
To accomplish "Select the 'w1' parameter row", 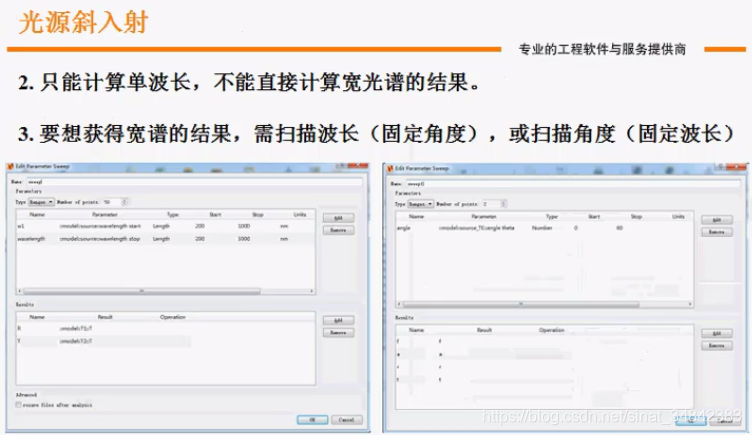I will pos(165,226).
